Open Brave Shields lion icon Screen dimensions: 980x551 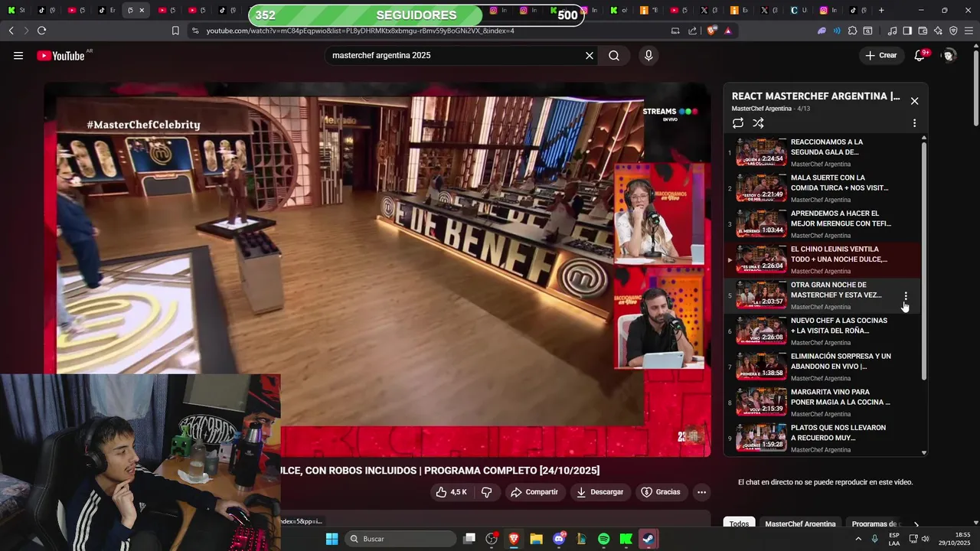pos(712,31)
